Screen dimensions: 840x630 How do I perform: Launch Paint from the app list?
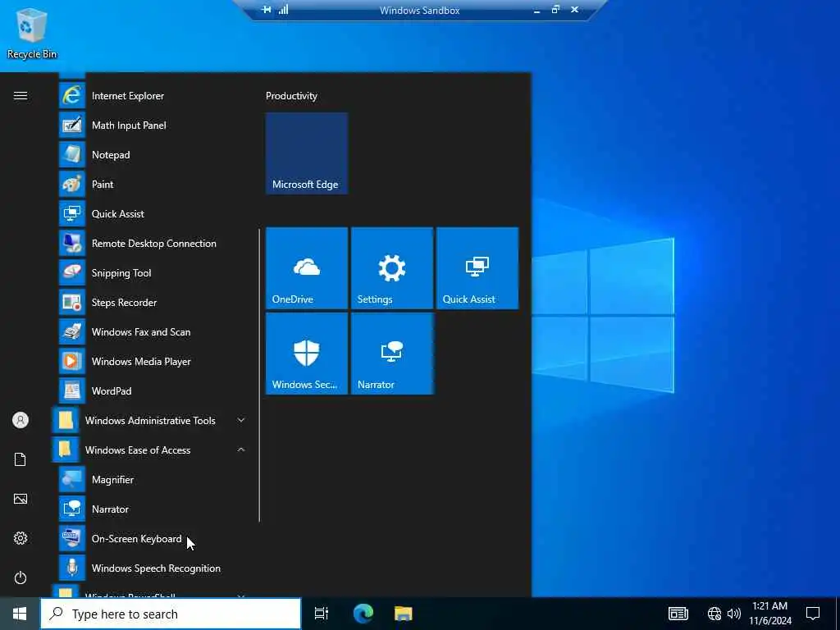click(x=153, y=185)
